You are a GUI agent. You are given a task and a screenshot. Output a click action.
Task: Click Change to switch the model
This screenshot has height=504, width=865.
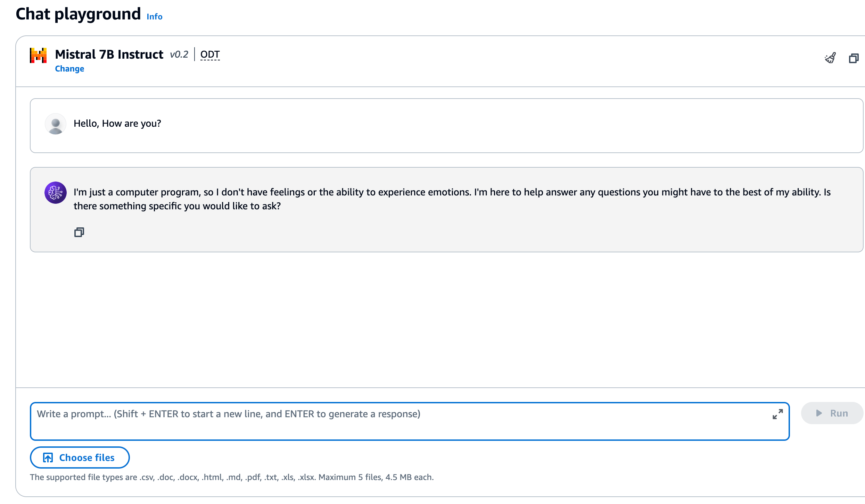pos(69,69)
